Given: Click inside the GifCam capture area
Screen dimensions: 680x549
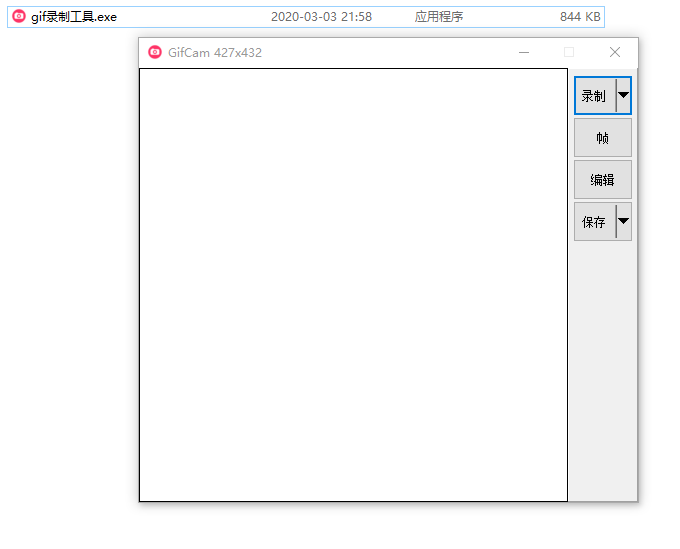Looking at the screenshot, I should tap(353, 285).
